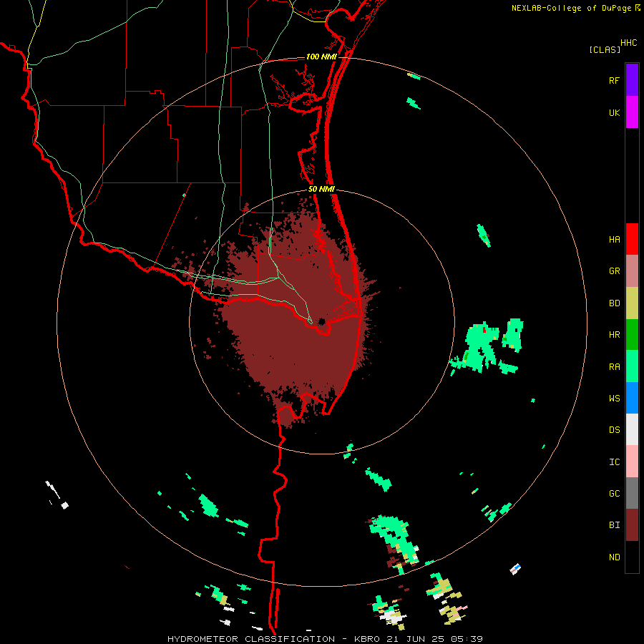Click the HA legend label
This screenshot has width=644, height=644.
click(x=614, y=240)
